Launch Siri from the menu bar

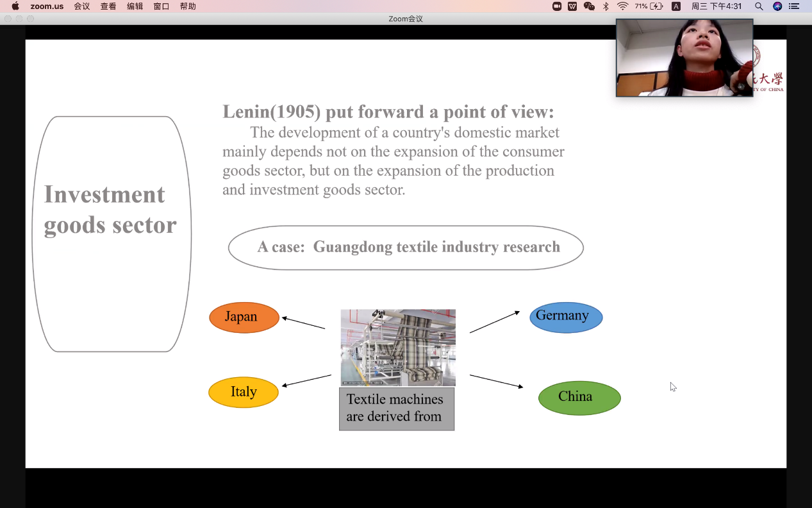pos(777,6)
